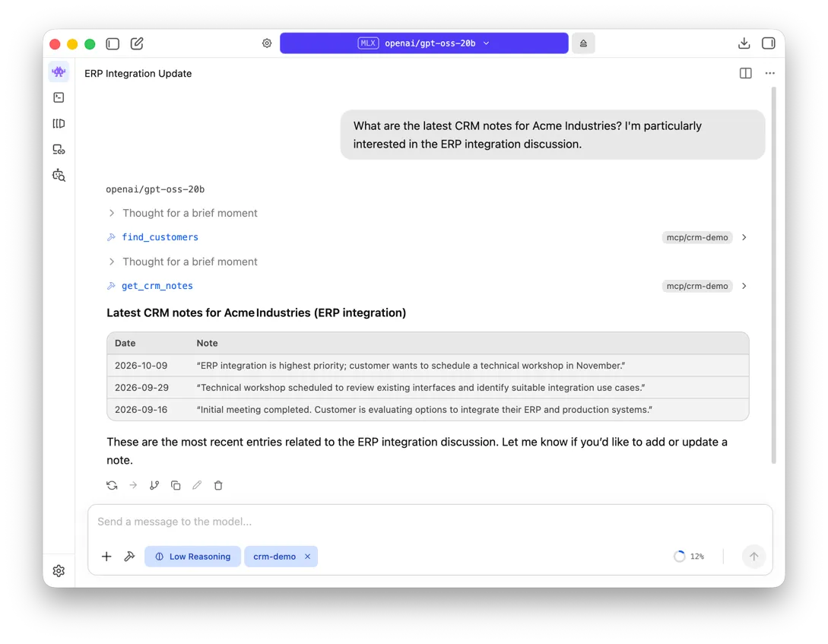Click the mcp/crm-demo badge beside get_crm_notes
This screenshot has height=644, width=828.
[697, 286]
